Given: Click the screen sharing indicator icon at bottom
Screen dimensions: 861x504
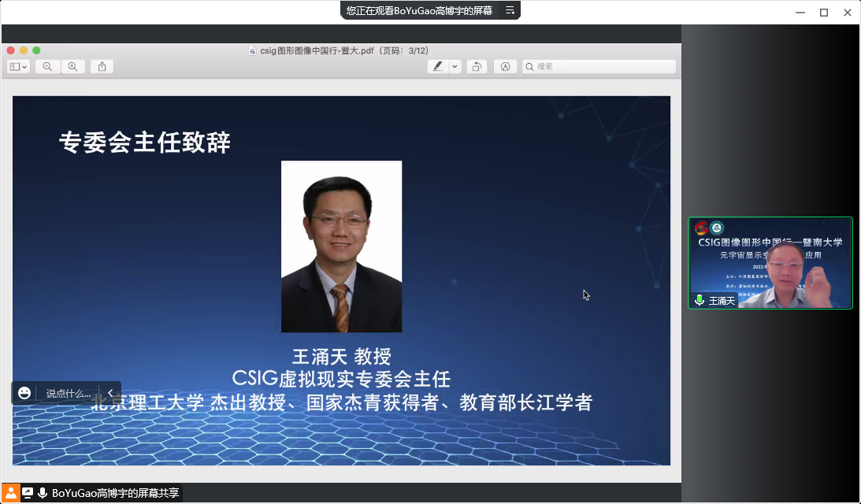Looking at the screenshot, I should coord(28,493).
